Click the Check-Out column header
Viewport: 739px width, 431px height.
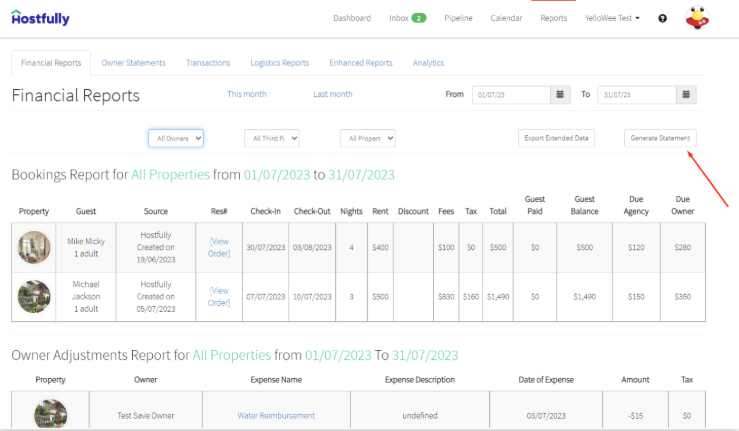point(312,211)
